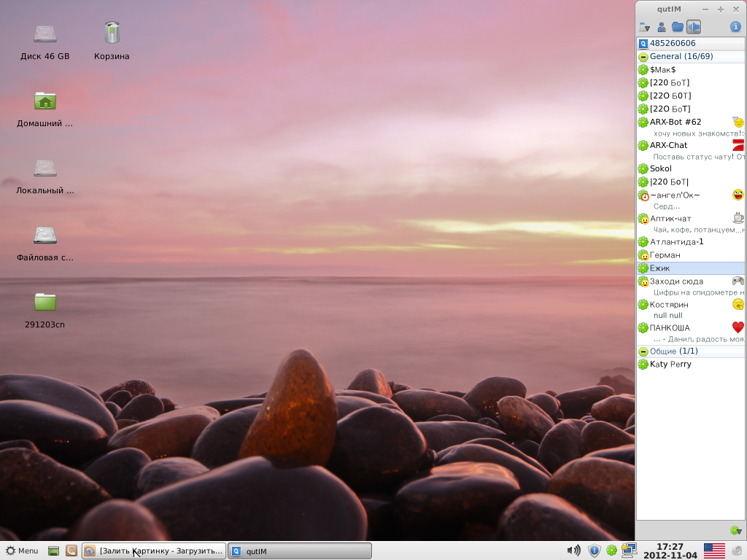Screen dimensions: 747x560
Task: Click the shield info tray icon
Action: tap(594, 551)
